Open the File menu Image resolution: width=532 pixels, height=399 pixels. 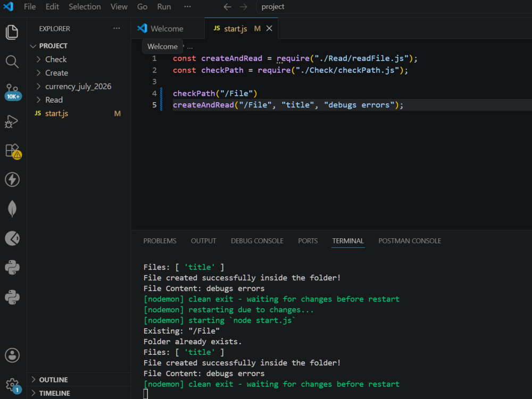tap(29, 7)
